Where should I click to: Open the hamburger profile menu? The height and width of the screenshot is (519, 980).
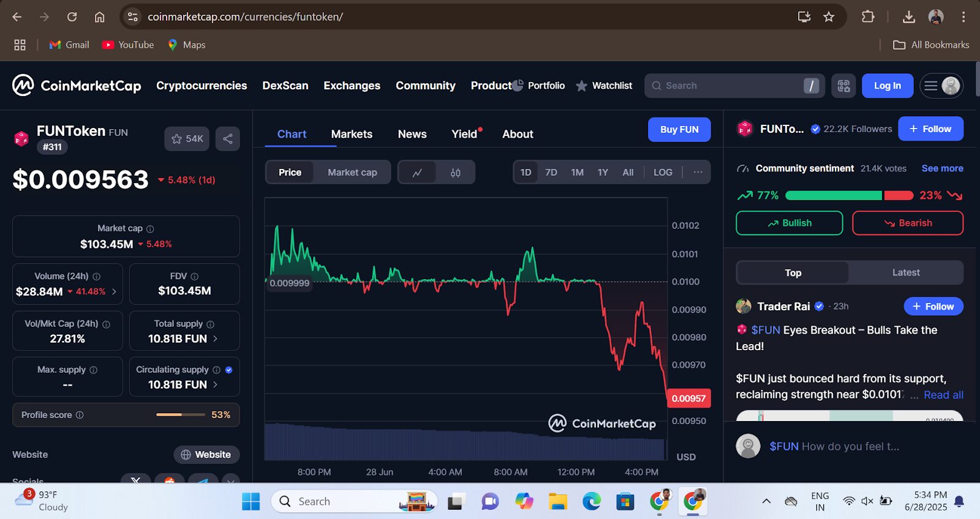point(941,86)
